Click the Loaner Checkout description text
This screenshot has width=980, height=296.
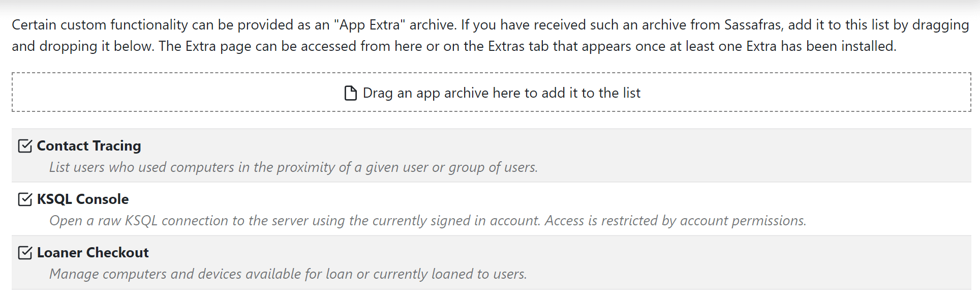point(288,274)
